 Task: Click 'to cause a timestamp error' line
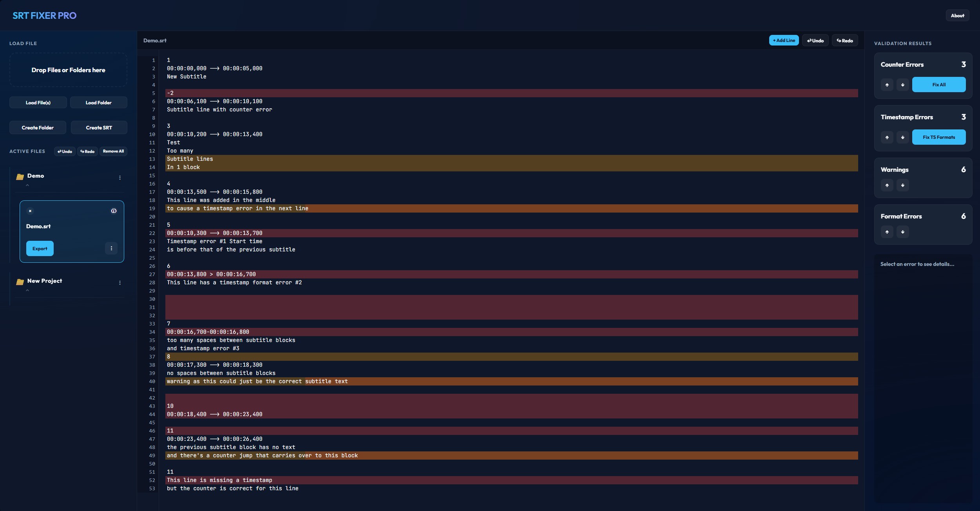point(511,208)
